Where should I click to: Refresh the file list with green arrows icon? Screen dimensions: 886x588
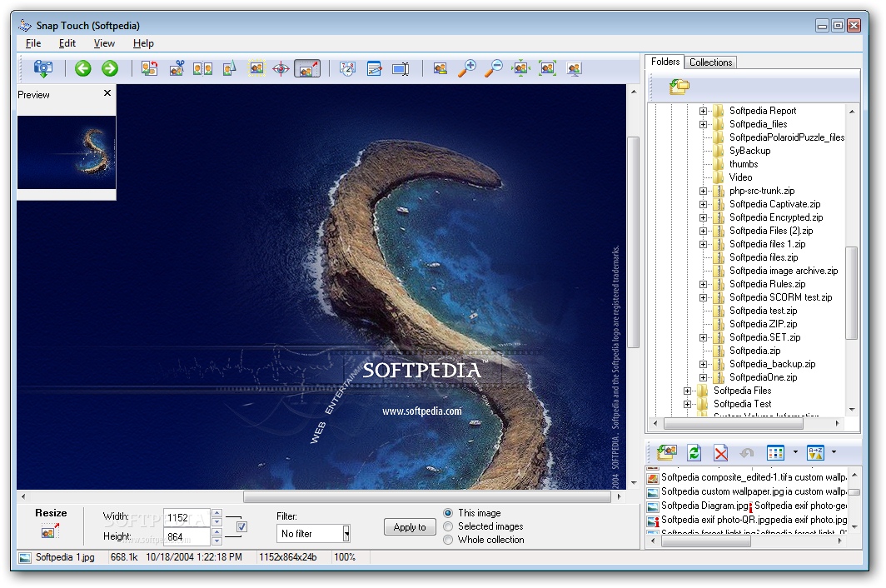pyautogui.click(x=694, y=452)
